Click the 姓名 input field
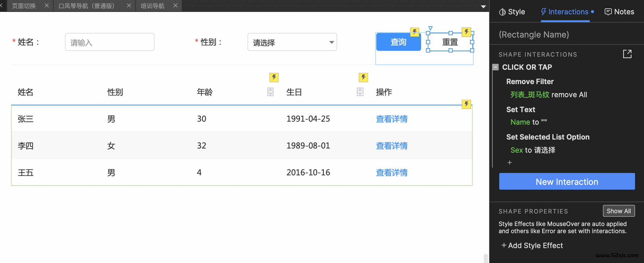The width and height of the screenshot is (644, 263). (110, 42)
